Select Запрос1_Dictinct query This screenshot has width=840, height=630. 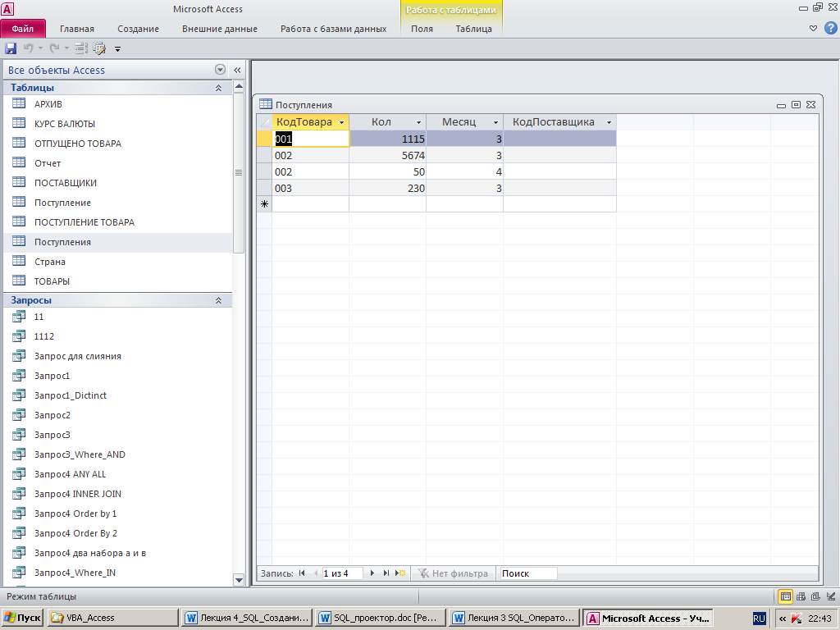tap(71, 395)
